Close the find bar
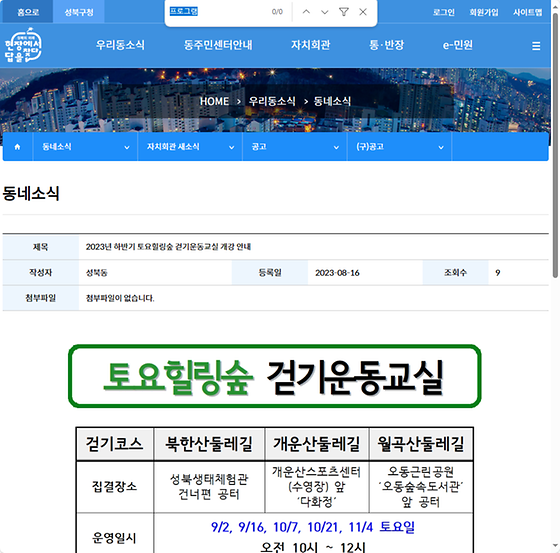 click(x=363, y=12)
